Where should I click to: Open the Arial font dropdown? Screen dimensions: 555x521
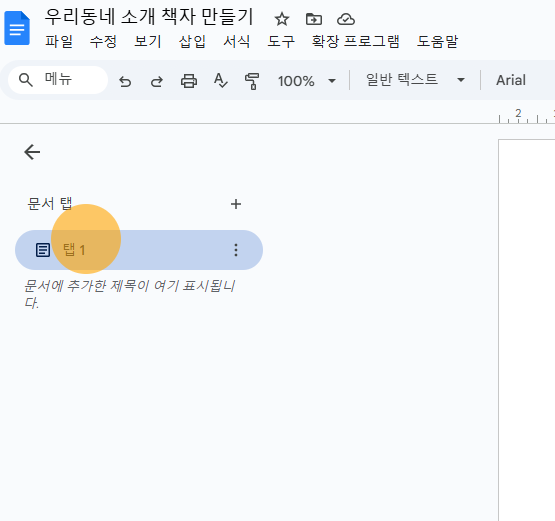tap(511, 80)
